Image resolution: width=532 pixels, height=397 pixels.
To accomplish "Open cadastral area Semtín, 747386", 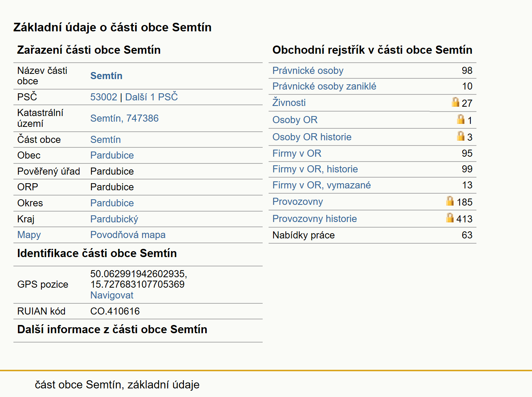I will tap(124, 118).
